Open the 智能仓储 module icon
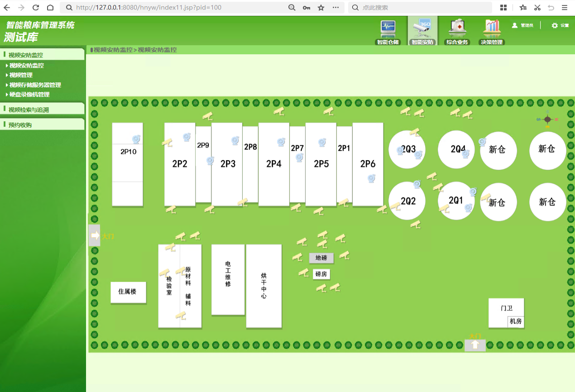 pyautogui.click(x=388, y=29)
